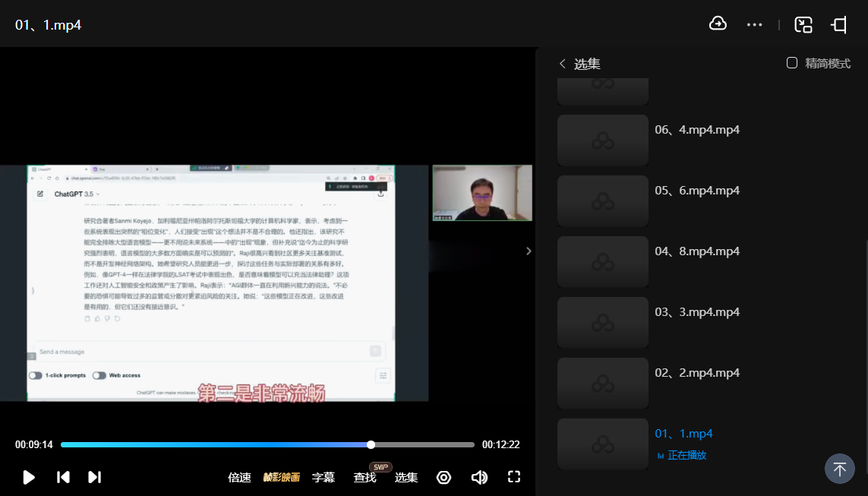Switch to mini picture-in-picture window
The width and height of the screenshot is (868, 496).
pos(803,24)
